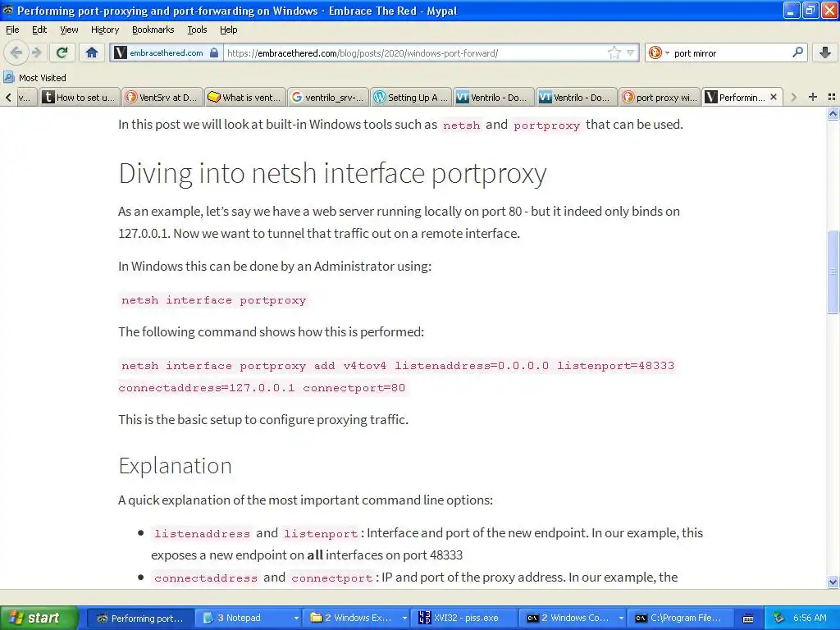This screenshot has height=630, width=840.
Task: Show the list of all tabs
Action: pos(832,97)
